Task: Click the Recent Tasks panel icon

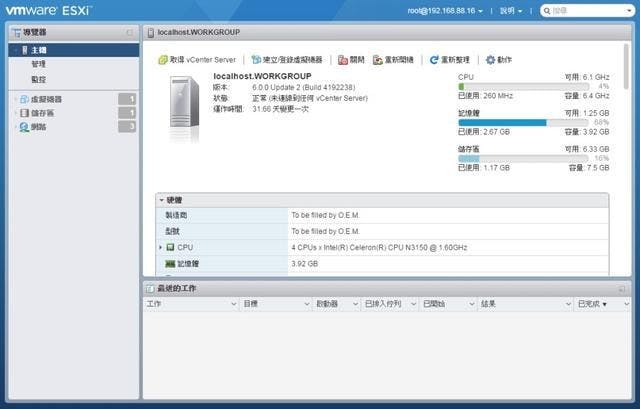Action: pos(150,289)
